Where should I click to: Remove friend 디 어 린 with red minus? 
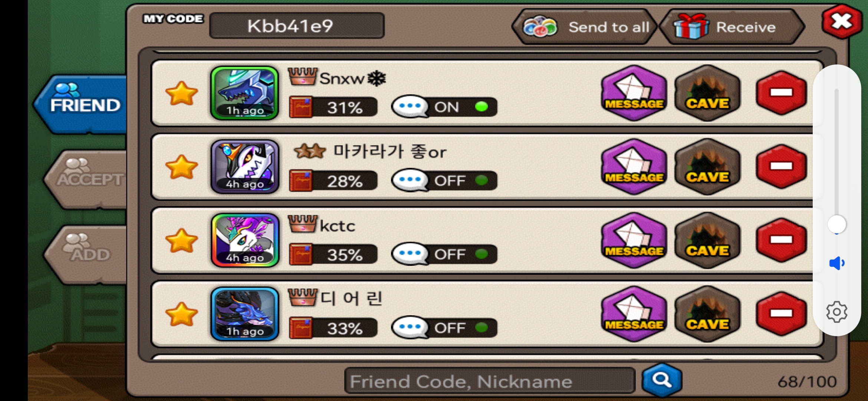[x=781, y=314]
